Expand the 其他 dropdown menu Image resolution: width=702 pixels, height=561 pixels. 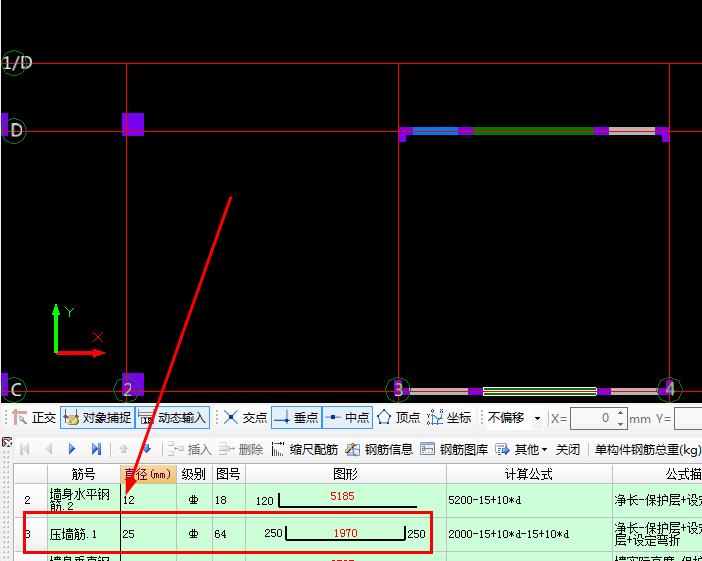click(522, 449)
